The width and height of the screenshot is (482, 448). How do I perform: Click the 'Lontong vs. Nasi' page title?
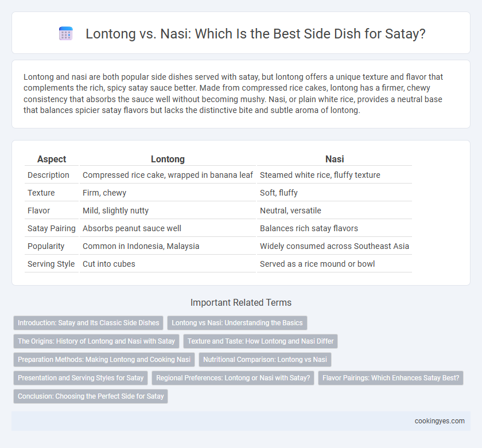(255, 33)
